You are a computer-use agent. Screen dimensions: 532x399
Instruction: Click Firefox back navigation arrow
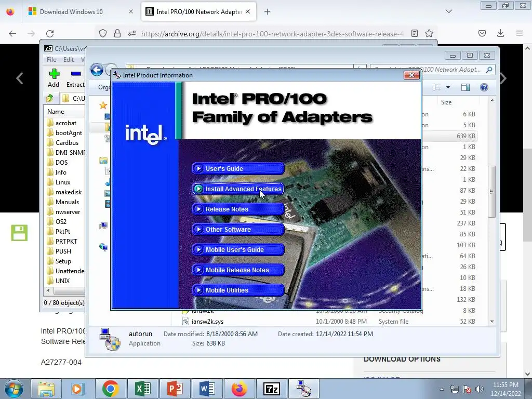click(x=12, y=33)
